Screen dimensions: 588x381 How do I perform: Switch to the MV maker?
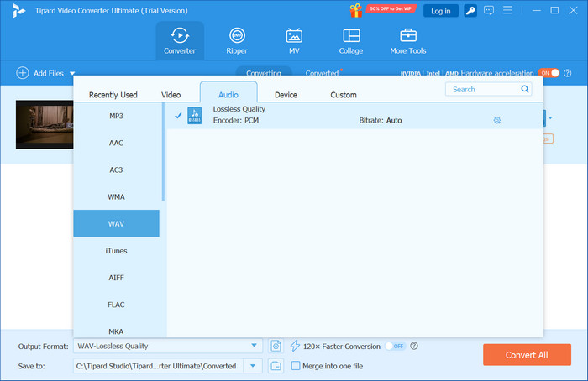294,41
